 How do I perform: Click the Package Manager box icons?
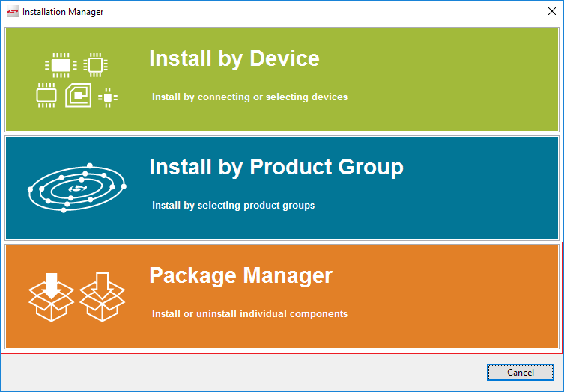pos(77,297)
